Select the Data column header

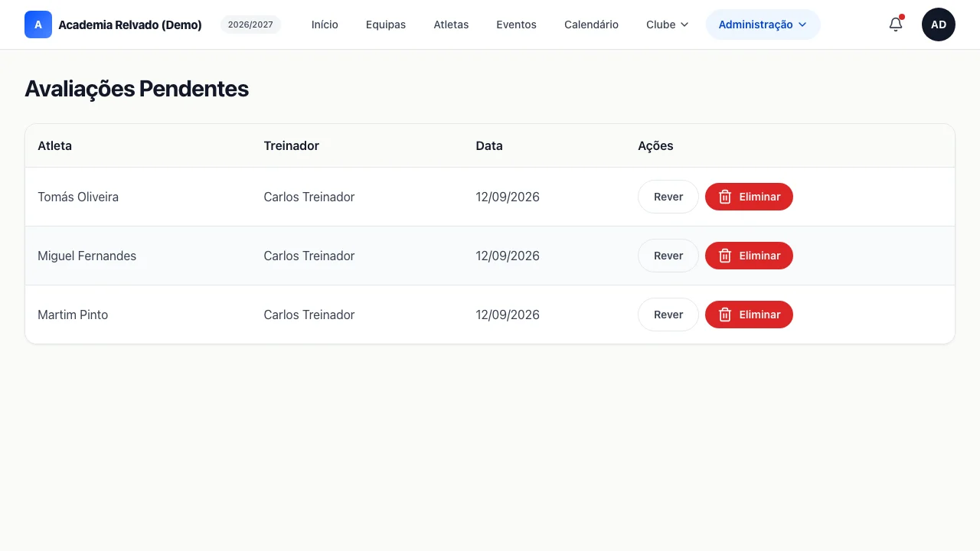(x=489, y=145)
